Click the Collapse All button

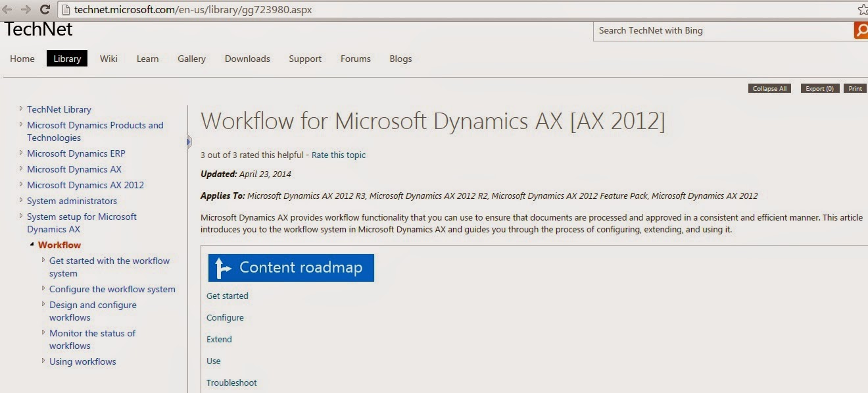pyautogui.click(x=769, y=88)
